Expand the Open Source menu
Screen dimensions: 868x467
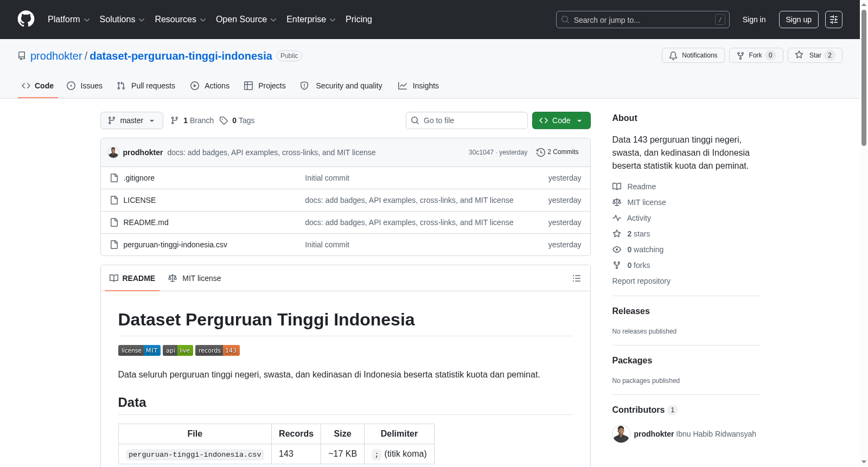pyautogui.click(x=246, y=20)
